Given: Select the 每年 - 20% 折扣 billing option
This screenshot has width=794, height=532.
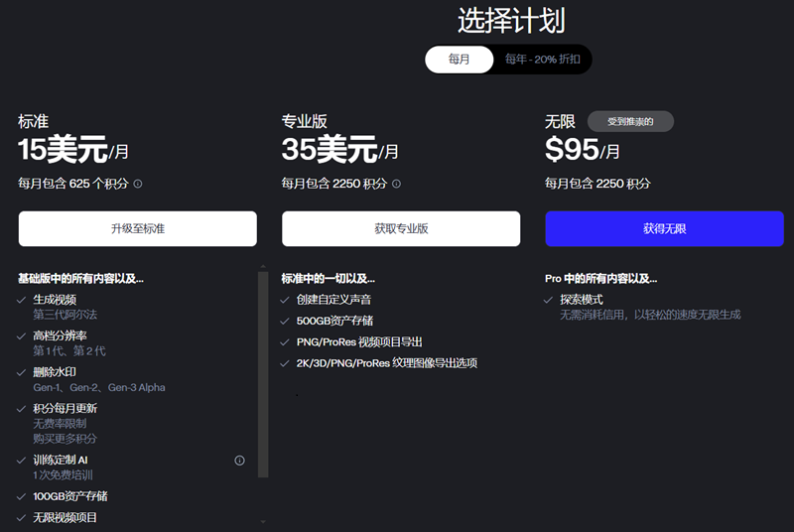Looking at the screenshot, I should pos(542,60).
